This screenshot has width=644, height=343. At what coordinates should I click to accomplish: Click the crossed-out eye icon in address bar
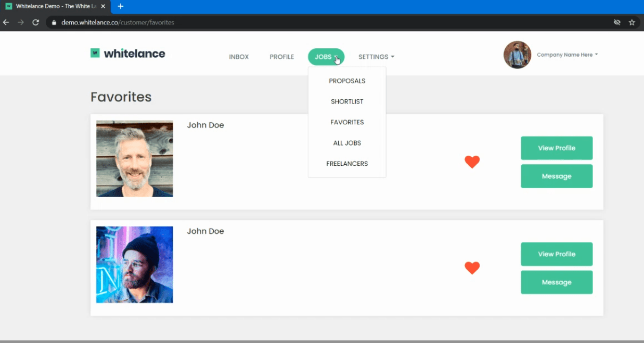coord(617,22)
